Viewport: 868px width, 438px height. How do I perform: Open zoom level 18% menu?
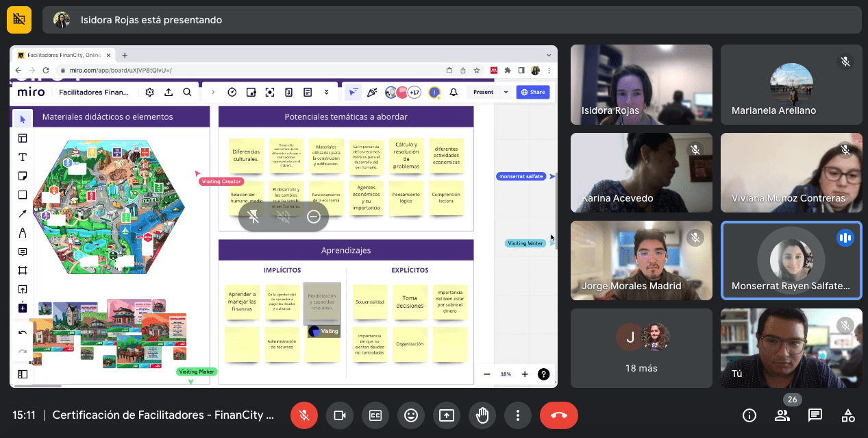tap(506, 374)
